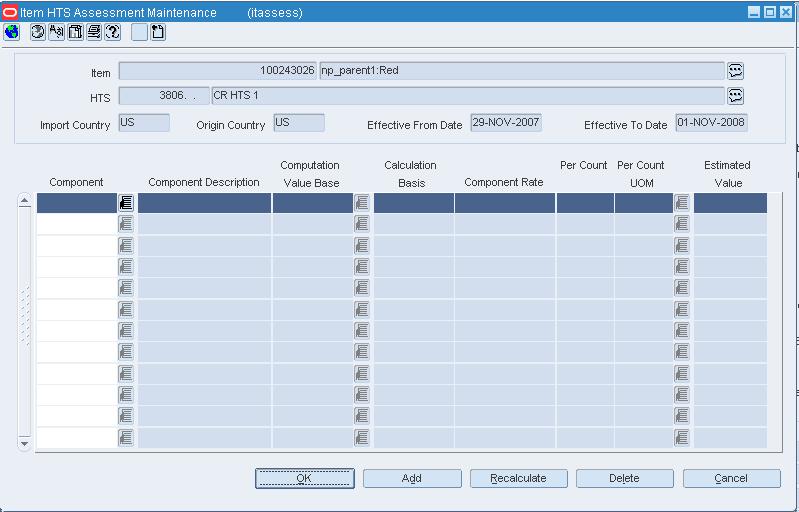Click the table scrollbar down arrow
This screenshot has width=799, height=512.
[24, 443]
